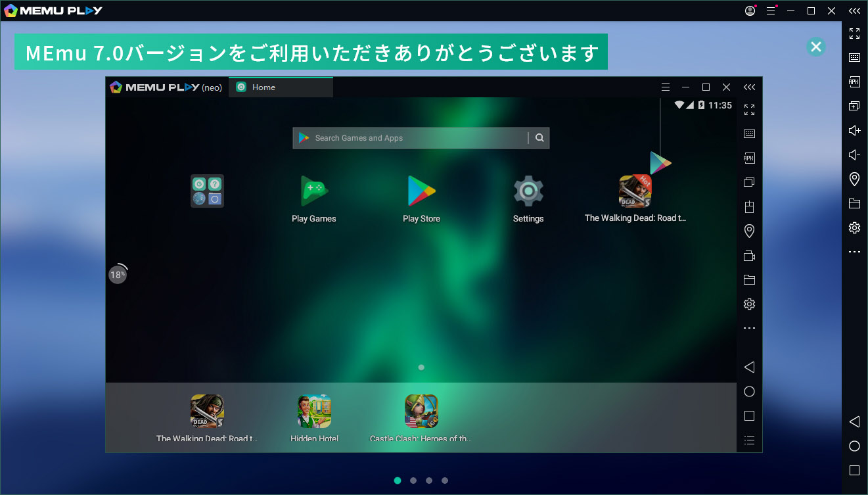Click the MEmu 7.0 thank-you banner text

click(311, 52)
